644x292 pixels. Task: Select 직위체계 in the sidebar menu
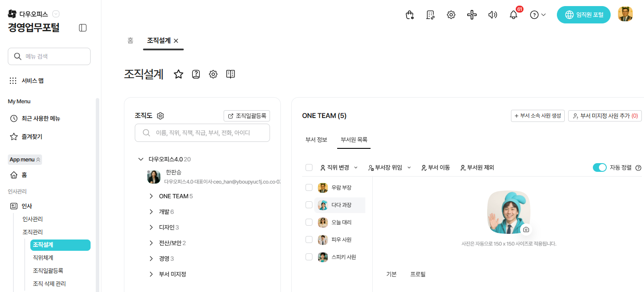point(43,258)
